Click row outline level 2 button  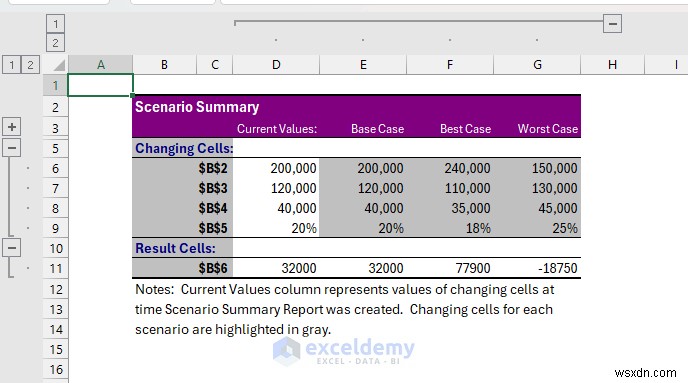[30, 65]
